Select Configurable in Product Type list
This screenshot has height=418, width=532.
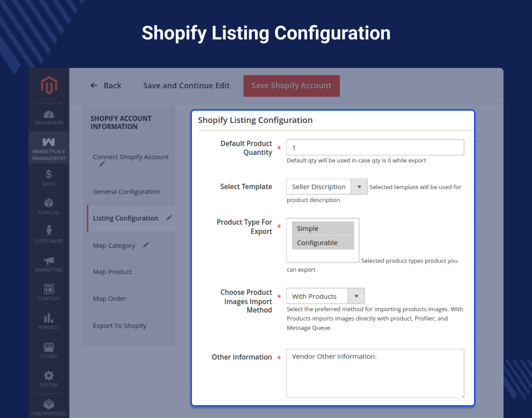[323, 243]
